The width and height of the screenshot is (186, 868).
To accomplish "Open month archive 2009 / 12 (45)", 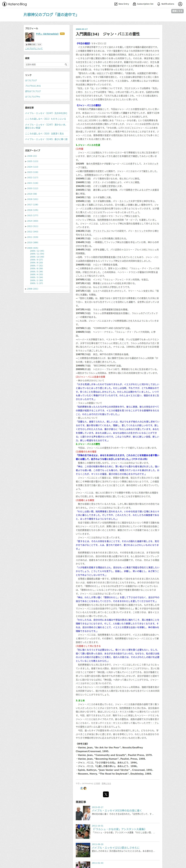I will pos(37,251).
